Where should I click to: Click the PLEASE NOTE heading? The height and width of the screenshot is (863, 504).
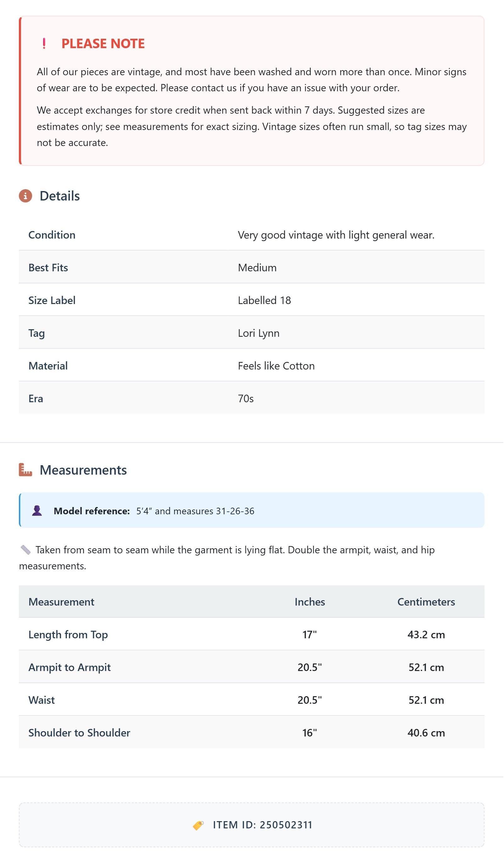[x=103, y=43]
